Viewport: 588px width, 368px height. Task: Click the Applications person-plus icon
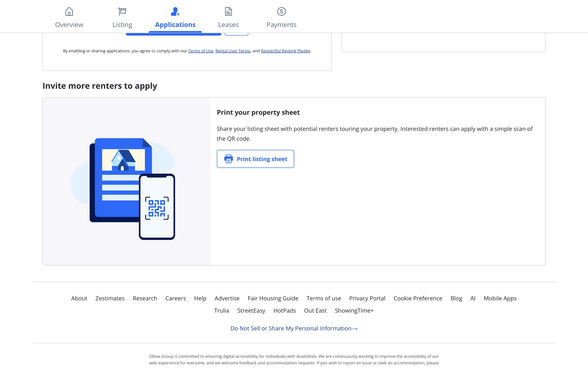tap(175, 12)
